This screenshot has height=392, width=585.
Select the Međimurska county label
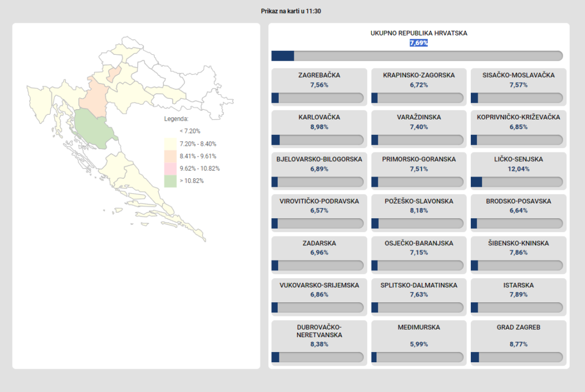[419, 328]
